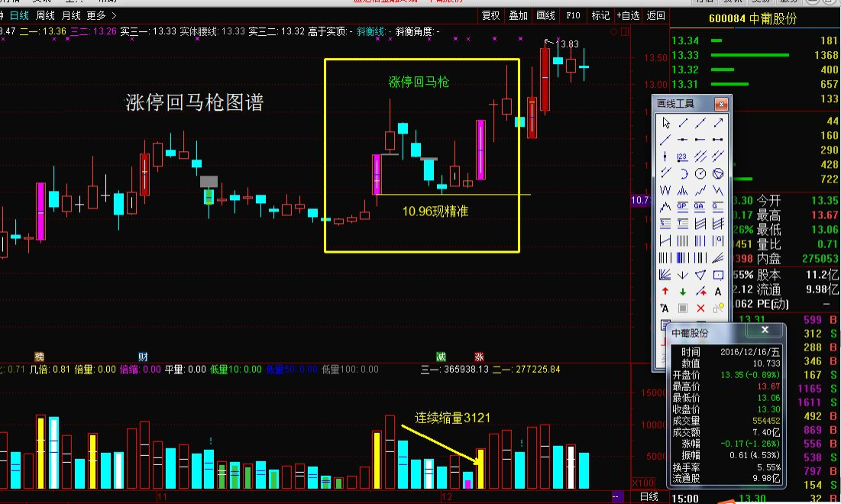
Task: Select the GA golden amplitude lines tool
Action: pos(700,207)
